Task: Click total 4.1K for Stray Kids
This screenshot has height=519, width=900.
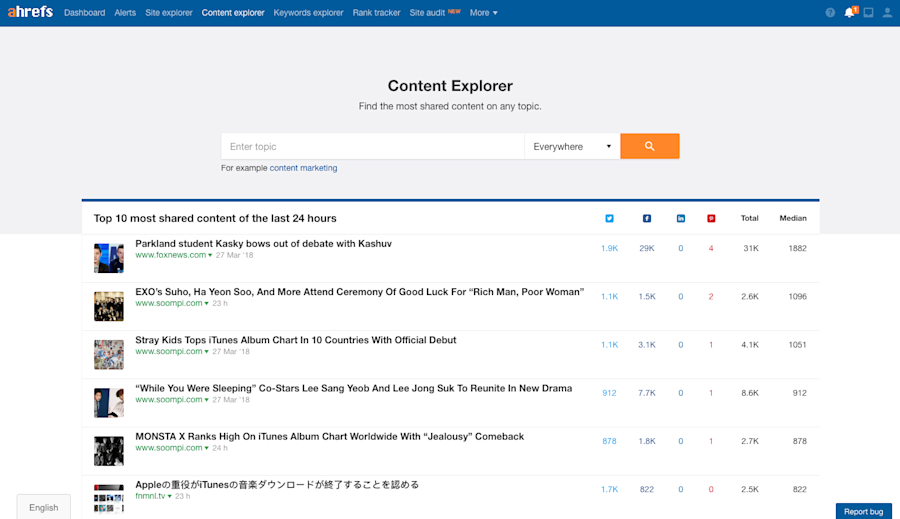Action: pos(750,345)
